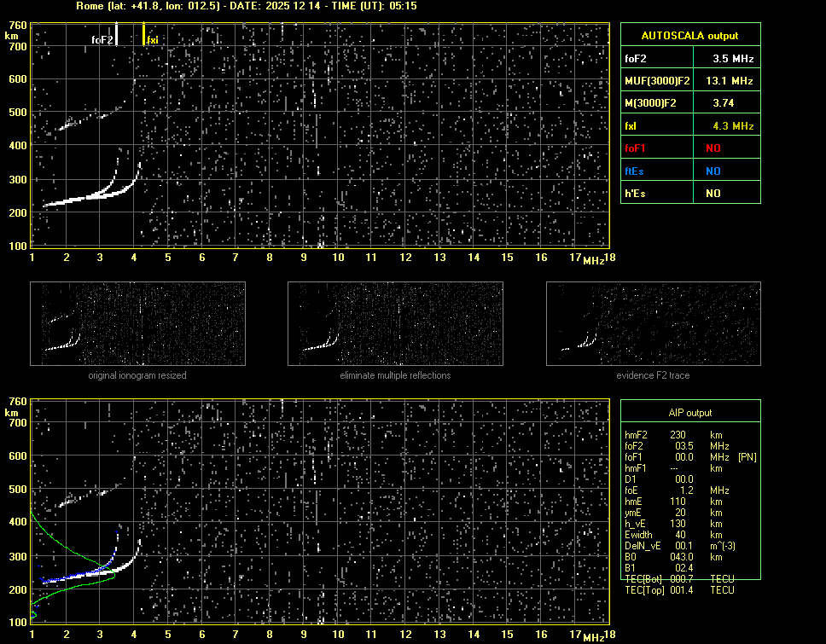Click the AUTOSCALA output header
826x644 pixels.
[689, 36]
